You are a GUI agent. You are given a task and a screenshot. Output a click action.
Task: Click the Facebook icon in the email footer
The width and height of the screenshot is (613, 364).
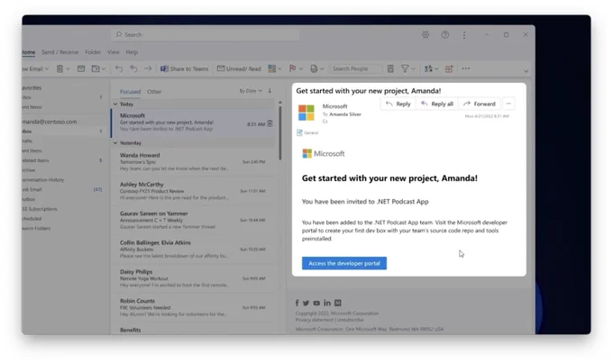pyautogui.click(x=297, y=303)
